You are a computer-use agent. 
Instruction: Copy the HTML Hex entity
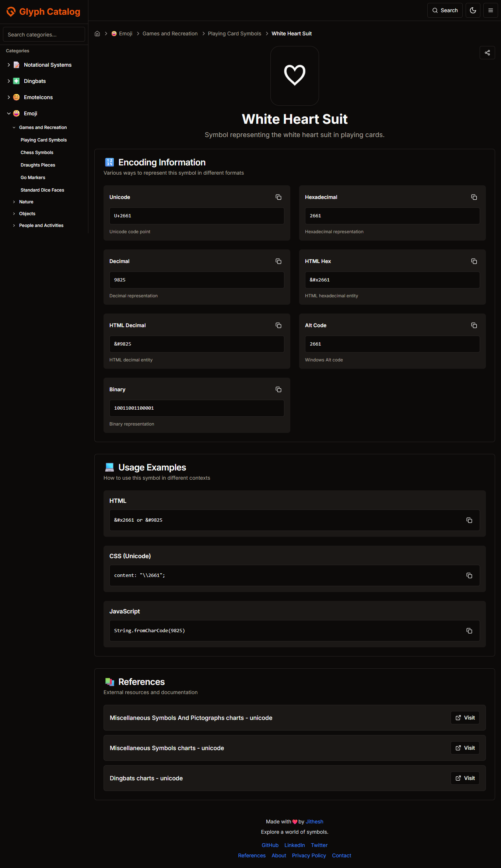(474, 261)
